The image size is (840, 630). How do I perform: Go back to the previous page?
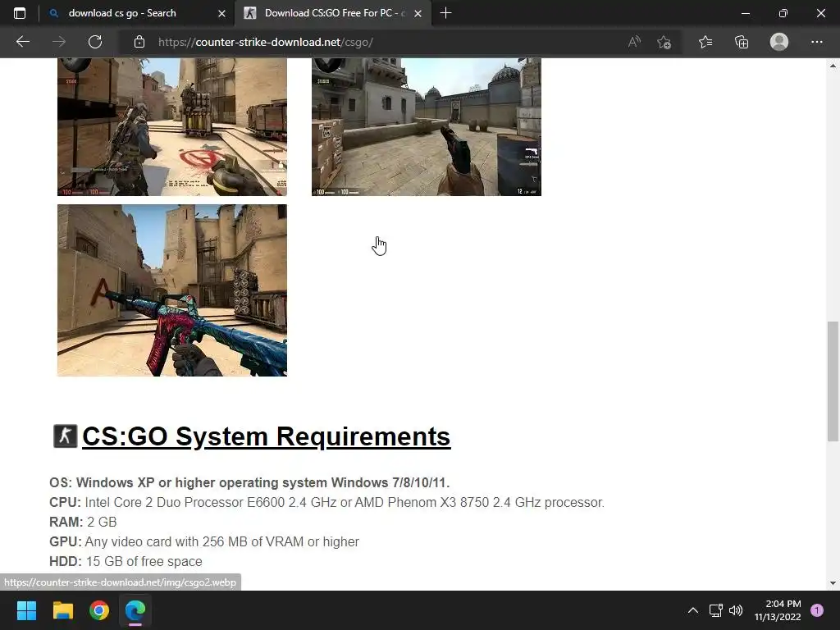(x=22, y=42)
